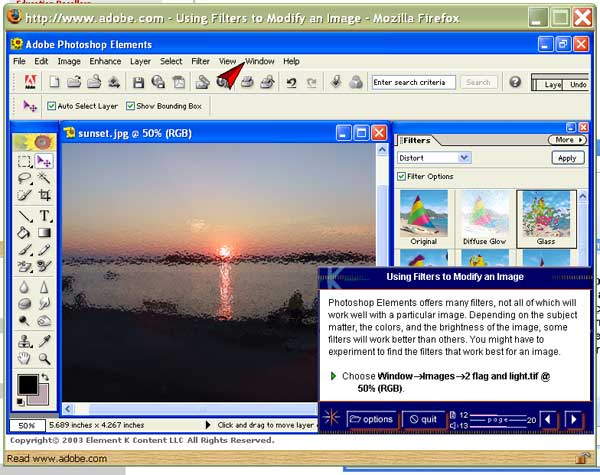This screenshot has height=475, width=600.
Task: Reset default colors small icon
Action: (20, 402)
